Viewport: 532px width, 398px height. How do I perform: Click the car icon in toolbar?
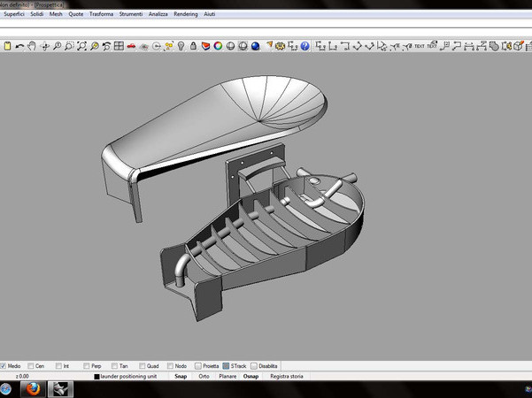tap(131, 46)
